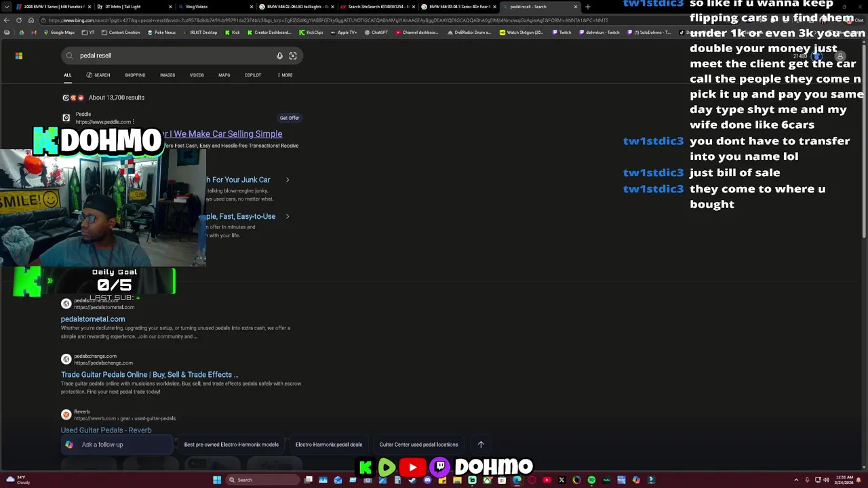Click Guitar Center used pedal locations suggestion
This screenshot has width=868, height=488.
click(x=418, y=445)
